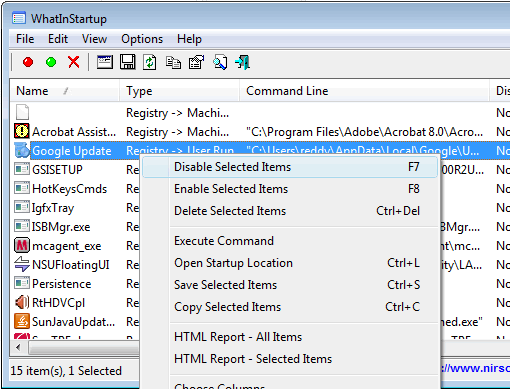Viewport: 510px width, 389px height.
Task: Click the HotKeysCmds row icon
Action: tap(22, 188)
